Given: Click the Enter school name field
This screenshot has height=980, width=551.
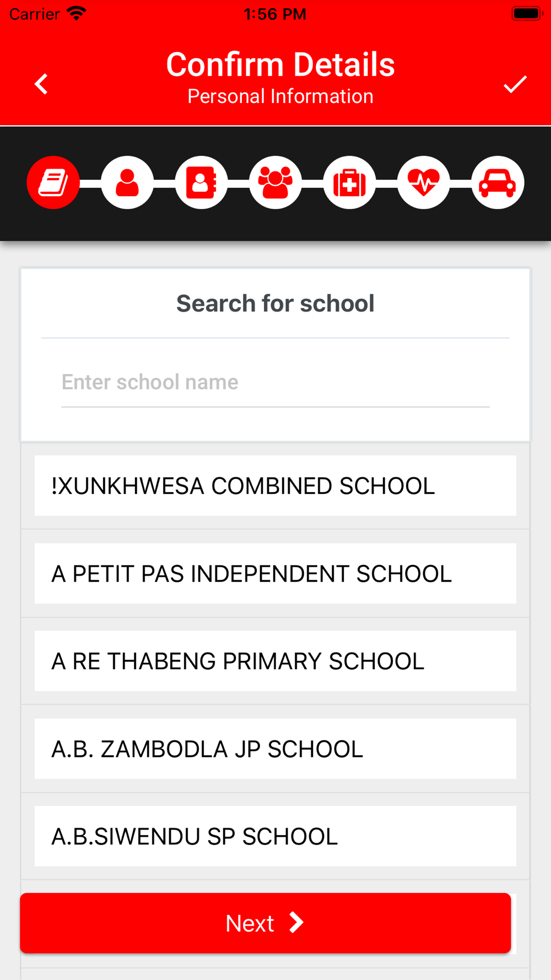Looking at the screenshot, I should point(275,383).
